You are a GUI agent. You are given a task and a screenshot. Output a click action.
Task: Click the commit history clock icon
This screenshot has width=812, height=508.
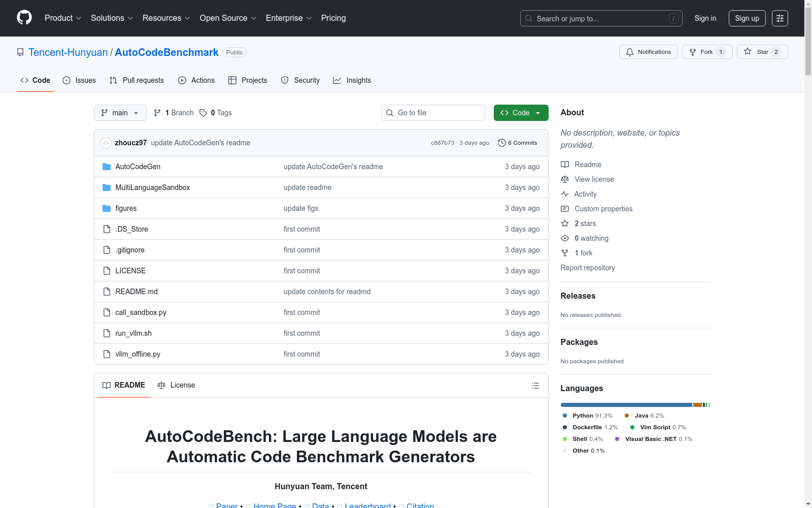pos(502,143)
